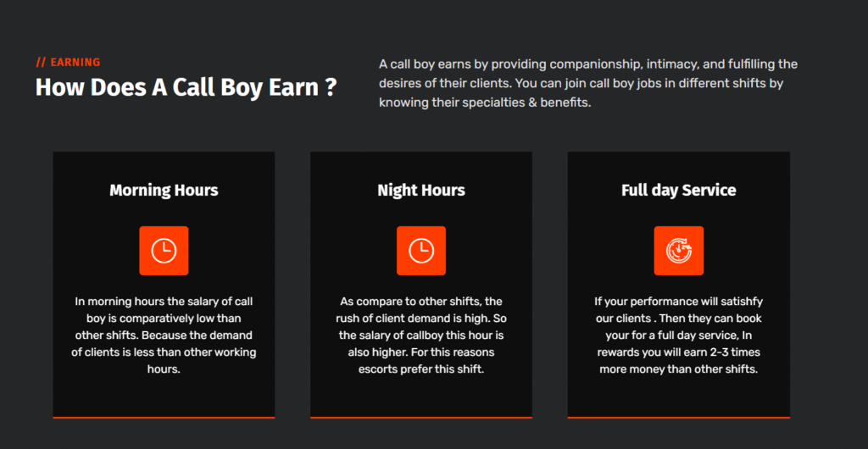The image size is (868, 449).
Task: Click the Morning Hours description text
Action: (164, 335)
